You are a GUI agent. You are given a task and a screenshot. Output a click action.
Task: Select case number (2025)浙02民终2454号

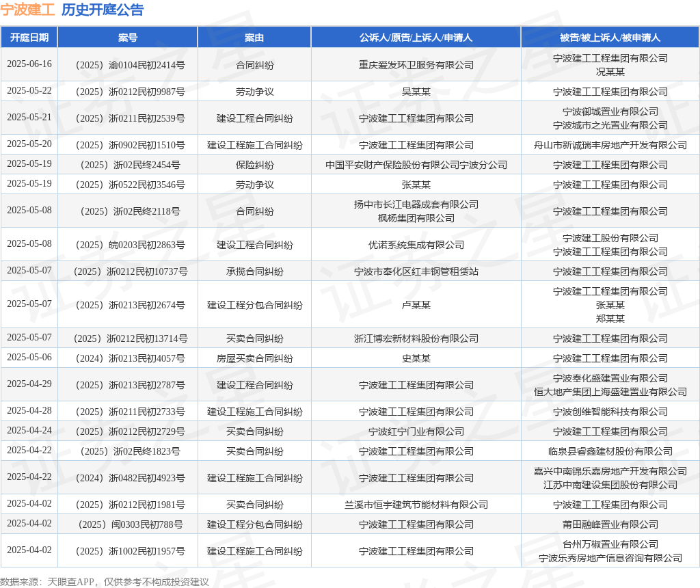[x=130, y=165]
